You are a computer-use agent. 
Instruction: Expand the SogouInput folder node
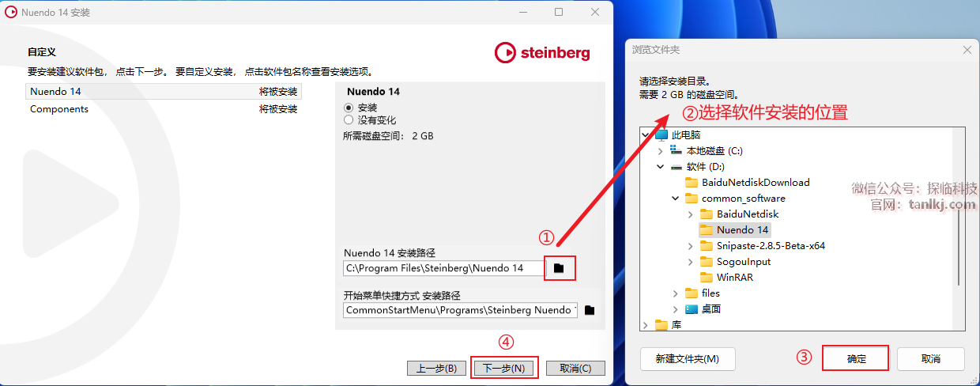[691, 262]
